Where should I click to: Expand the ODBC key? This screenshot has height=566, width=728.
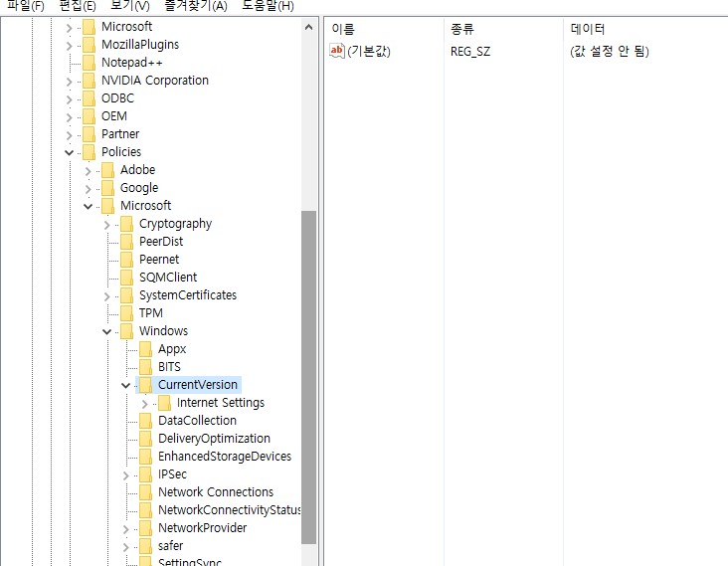pos(70,99)
